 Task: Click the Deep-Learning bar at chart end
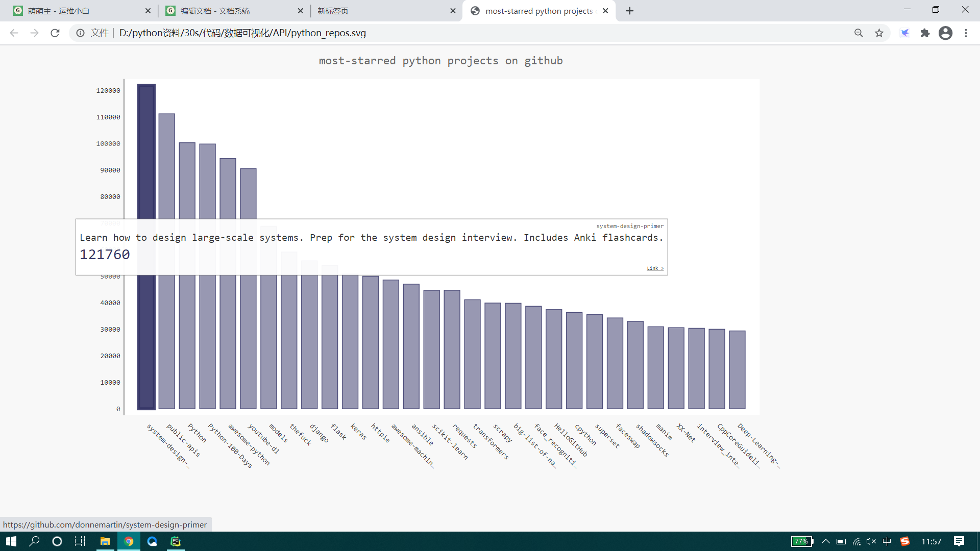tap(738, 370)
